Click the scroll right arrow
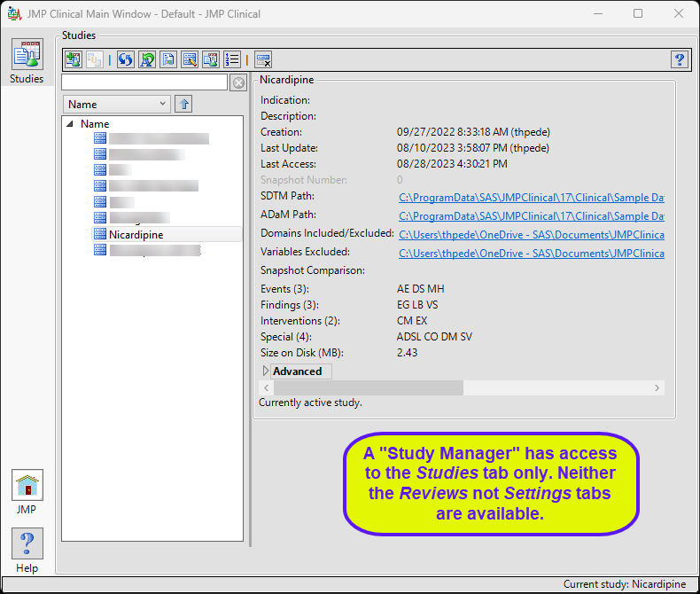 657,387
